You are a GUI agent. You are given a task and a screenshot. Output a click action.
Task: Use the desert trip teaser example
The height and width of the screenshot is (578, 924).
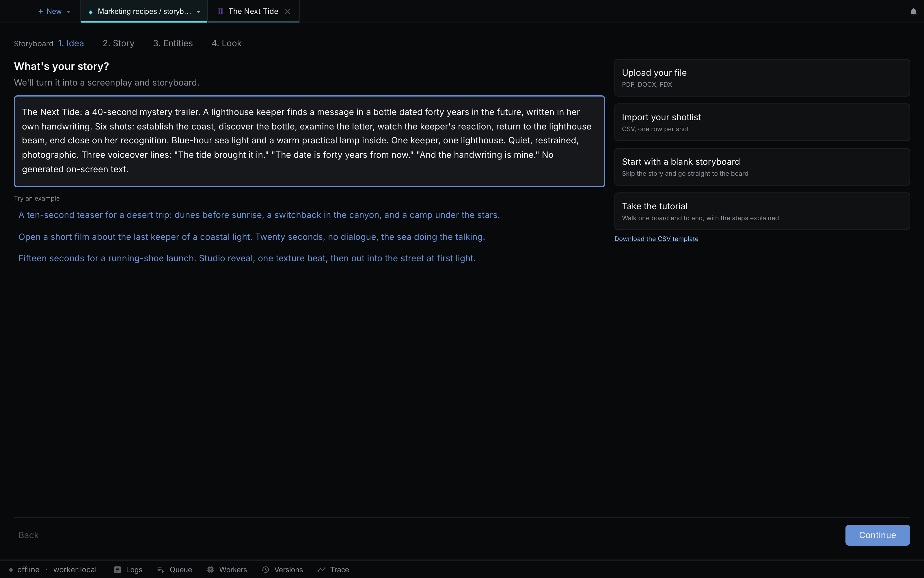(259, 215)
